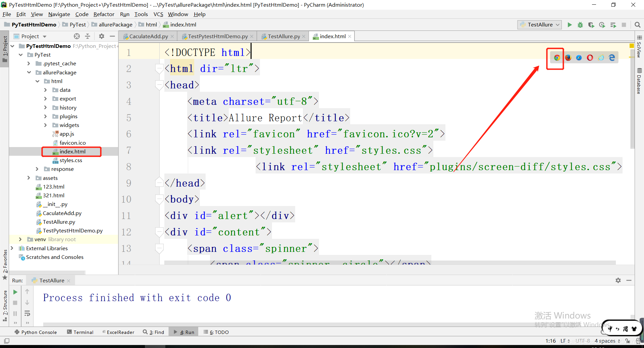Toggle the 7: Structure side tab
This screenshot has width=644, height=348.
click(5, 305)
